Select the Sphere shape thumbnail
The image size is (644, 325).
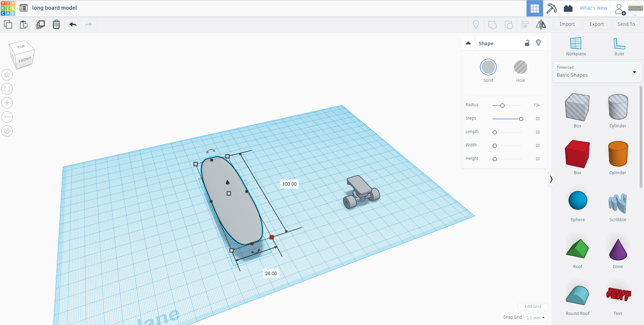tap(578, 200)
